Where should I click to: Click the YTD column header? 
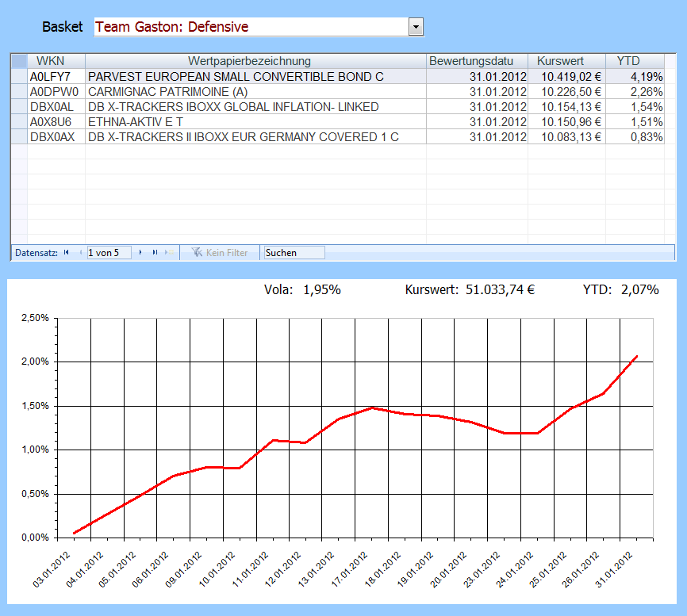pyautogui.click(x=628, y=61)
